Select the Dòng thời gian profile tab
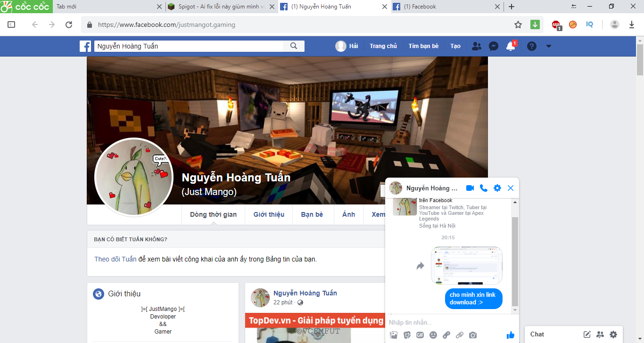644x343 pixels. pyautogui.click(x=214, y=214)
